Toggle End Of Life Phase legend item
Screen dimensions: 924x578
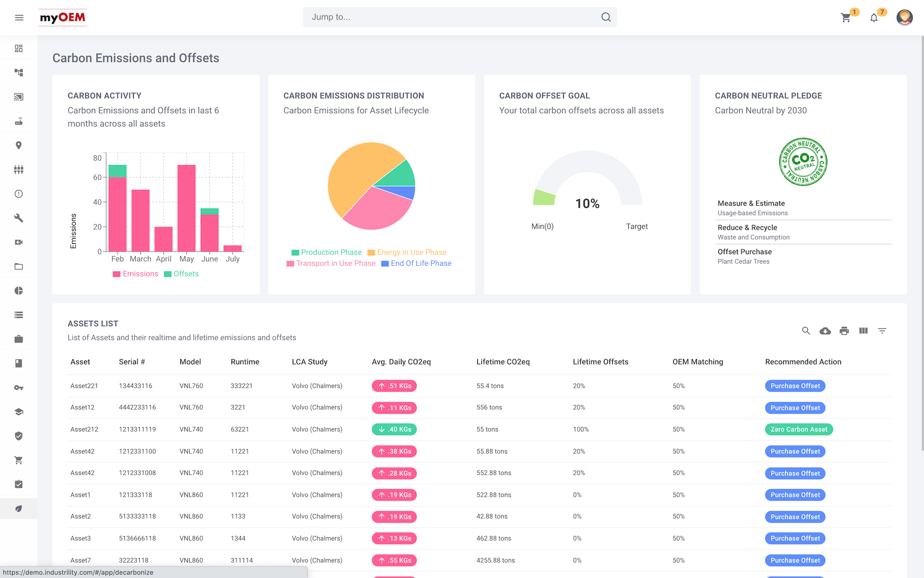416,263
